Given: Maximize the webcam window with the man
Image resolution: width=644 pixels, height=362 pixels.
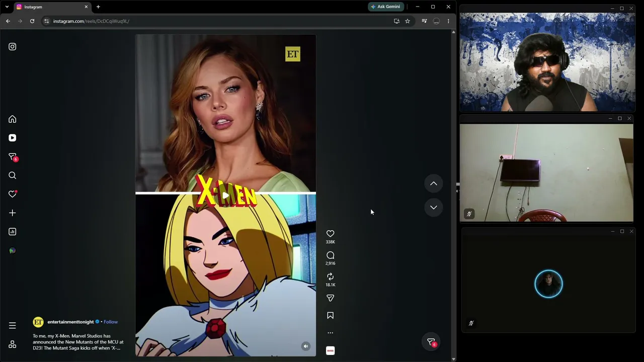Looking at the screenshot, I should (x=622, y=9).
